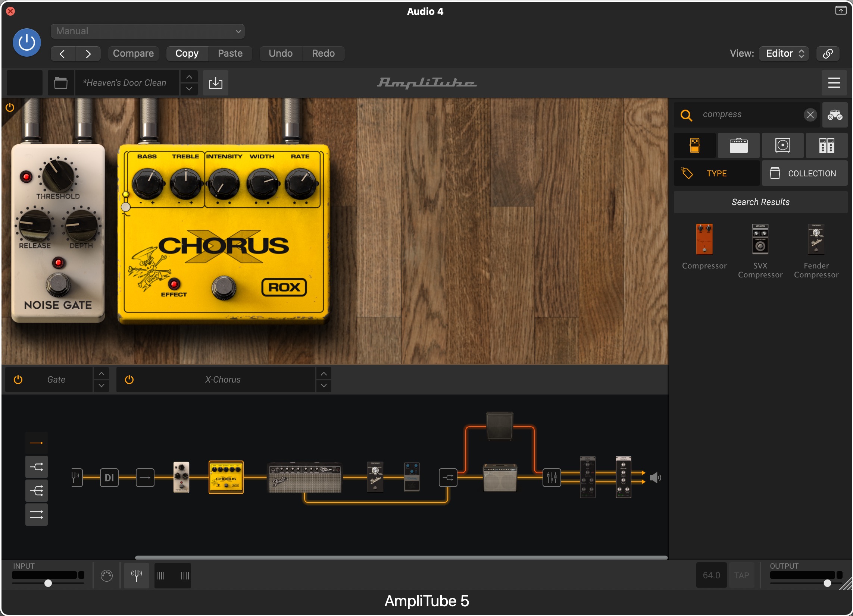The width and height of the screenshot is (853, 616).
Task: Toggle the stomp section power corner icon
Action: [x=10, y=108]
